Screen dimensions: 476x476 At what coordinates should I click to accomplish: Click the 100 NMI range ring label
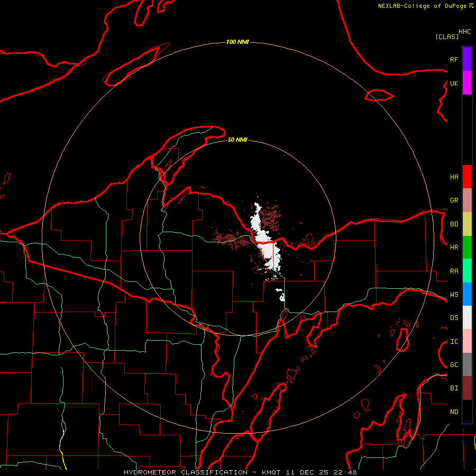point(237,42)
